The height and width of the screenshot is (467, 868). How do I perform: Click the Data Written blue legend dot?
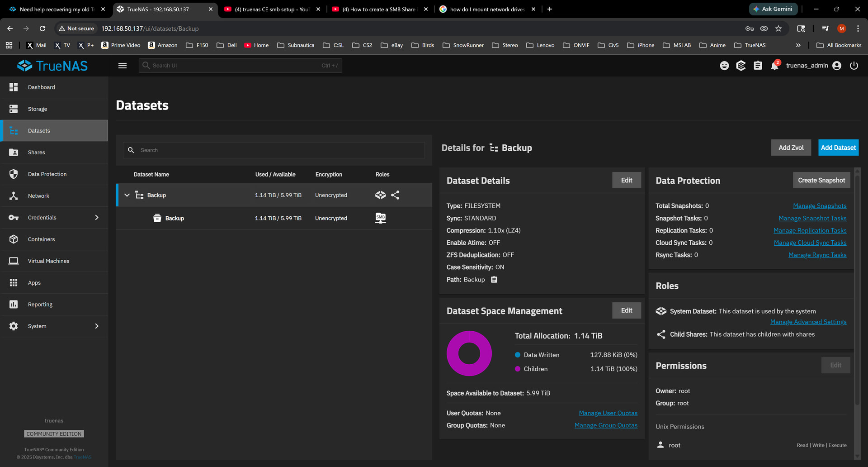518,355
